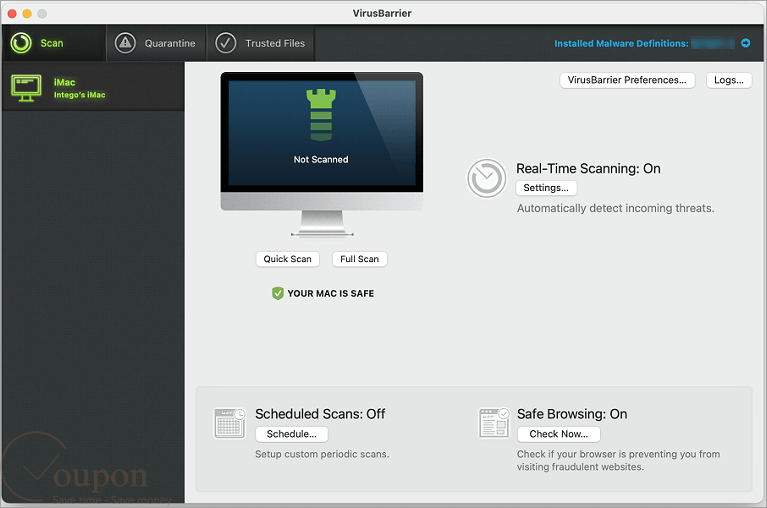Click 'Scheduled Scans: Off' heading
767x508 pixels.
[320, 414]
